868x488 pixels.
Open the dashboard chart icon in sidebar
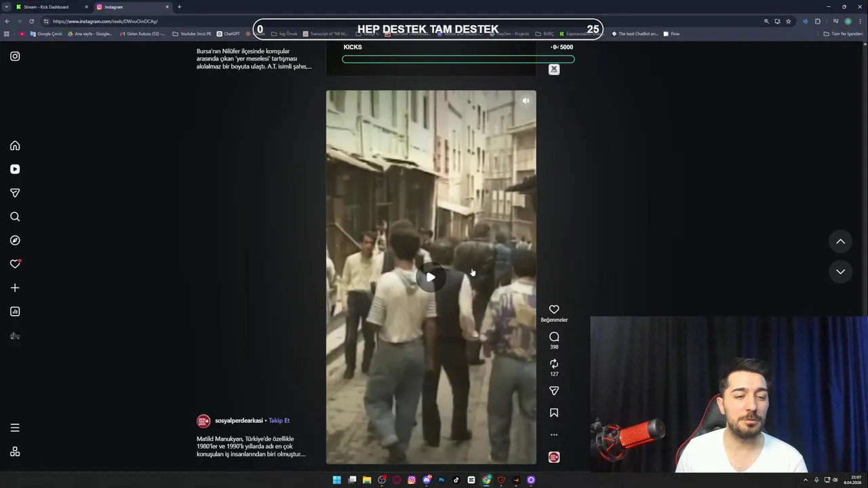pos(15,312)
